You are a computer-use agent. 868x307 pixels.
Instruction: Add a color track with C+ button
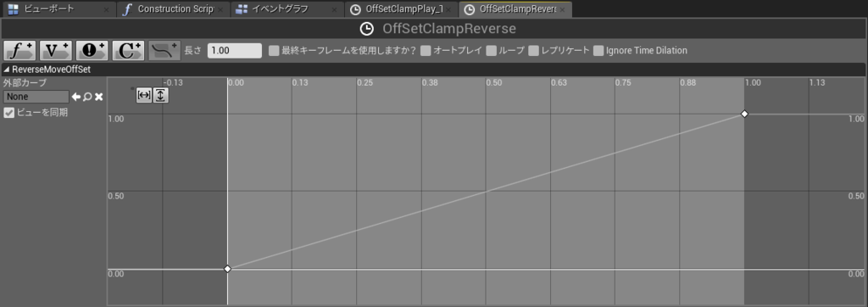click(129, 50)
